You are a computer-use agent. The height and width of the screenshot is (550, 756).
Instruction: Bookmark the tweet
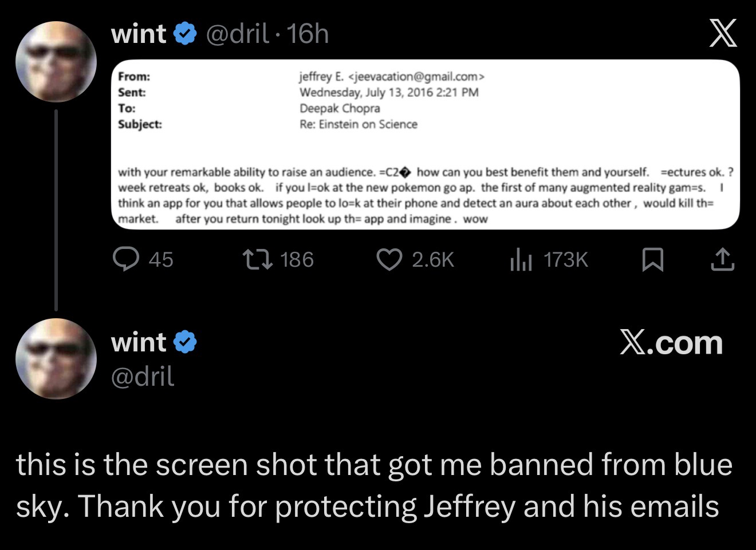click(x=652, y=260)
